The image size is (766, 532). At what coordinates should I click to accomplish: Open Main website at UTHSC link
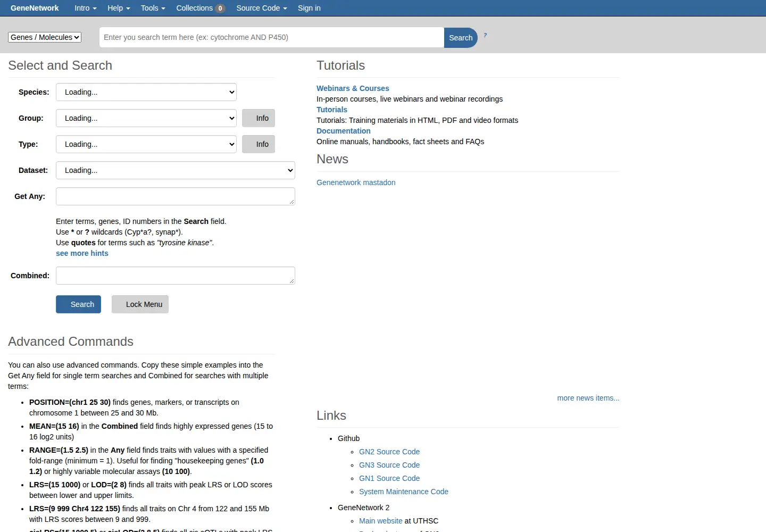(381, 521)
